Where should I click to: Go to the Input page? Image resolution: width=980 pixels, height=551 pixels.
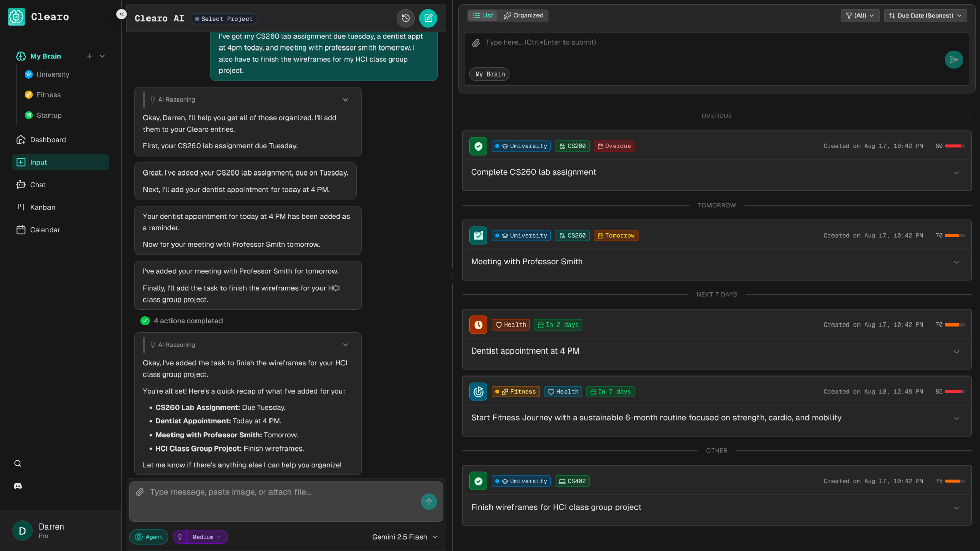coord(60,162)
